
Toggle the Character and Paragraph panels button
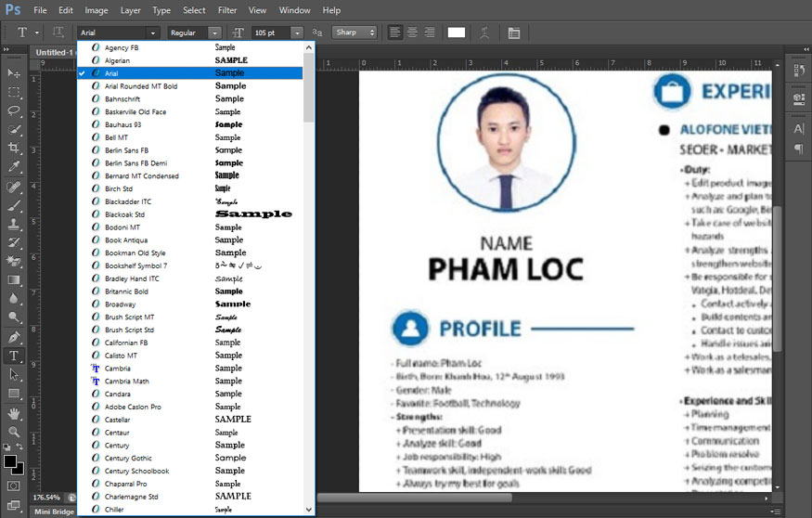[x=514, y=32]
